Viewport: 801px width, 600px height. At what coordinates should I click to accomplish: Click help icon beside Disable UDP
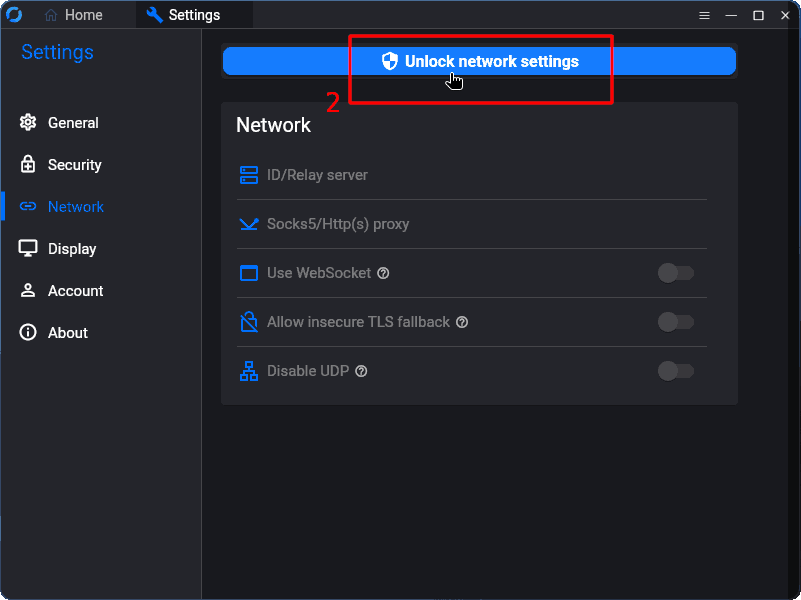click(x=361, y=371)
